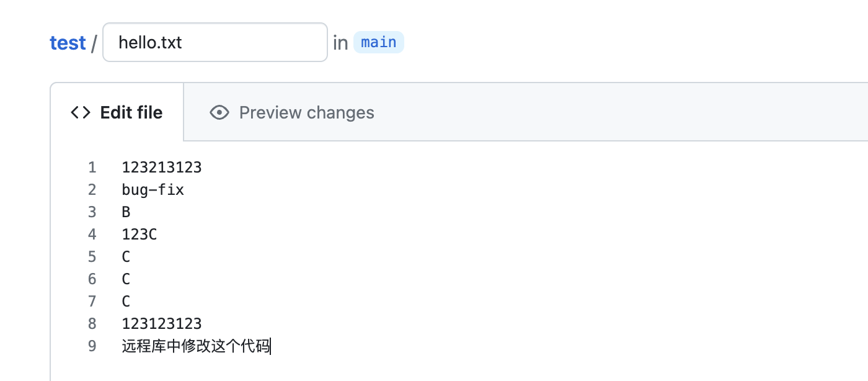Focus the hello.txt filename field
The width and height of the screenshot is (868, 381).
(x=215, y=42)
